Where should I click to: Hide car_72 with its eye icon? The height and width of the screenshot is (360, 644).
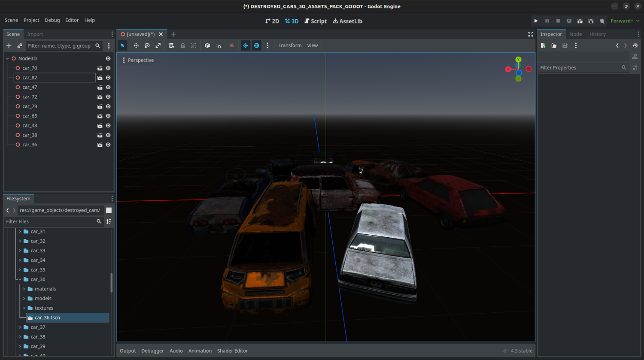click(x=108, y=97)
